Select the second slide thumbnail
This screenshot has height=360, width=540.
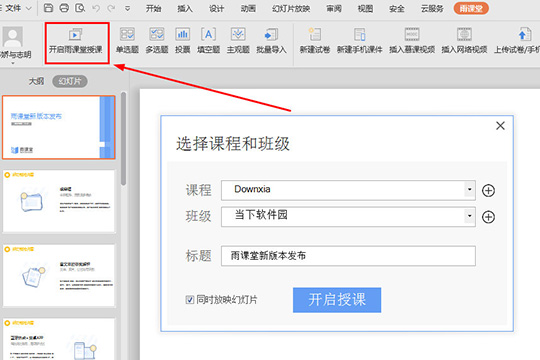click(59, 201)
